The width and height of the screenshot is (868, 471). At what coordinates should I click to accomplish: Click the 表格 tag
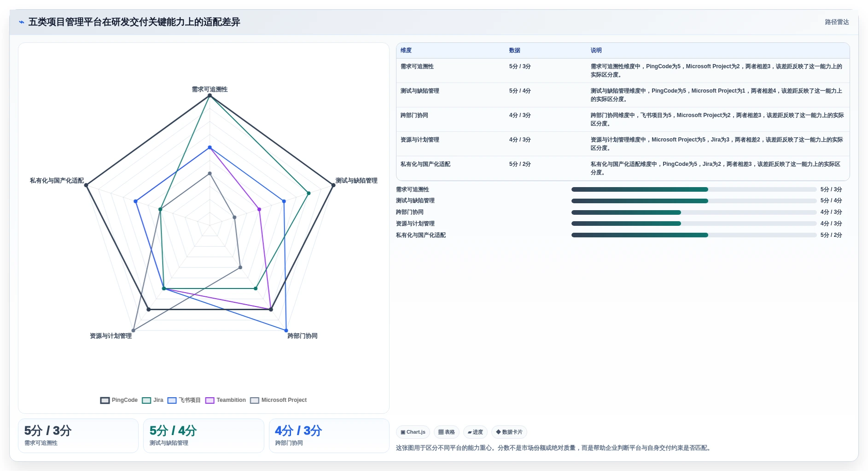click(x=447, y=432)
